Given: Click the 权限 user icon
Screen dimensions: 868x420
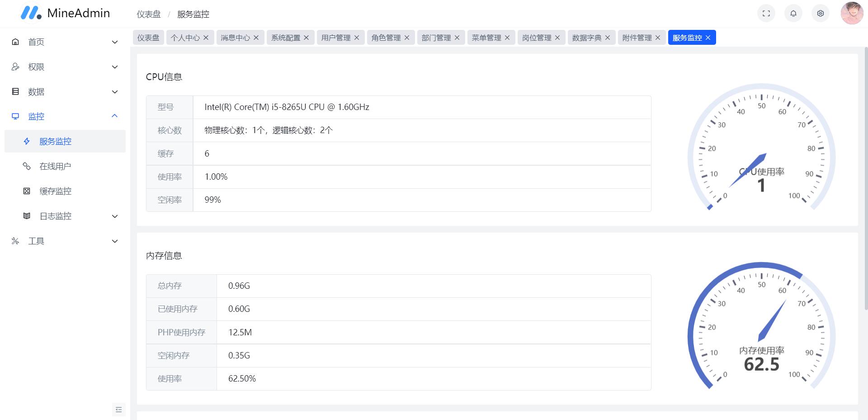Looking at the screenshot, I should pos(15,67).
